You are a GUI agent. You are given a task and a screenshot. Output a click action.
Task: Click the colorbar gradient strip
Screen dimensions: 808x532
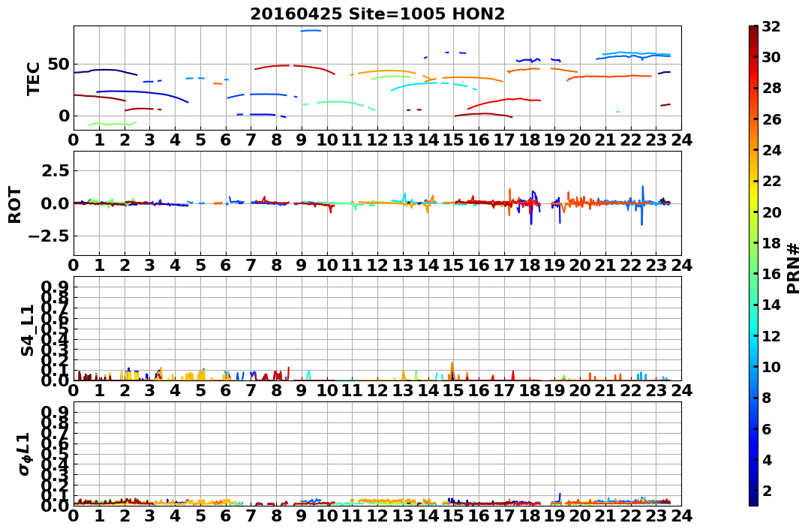pos(753,266)
